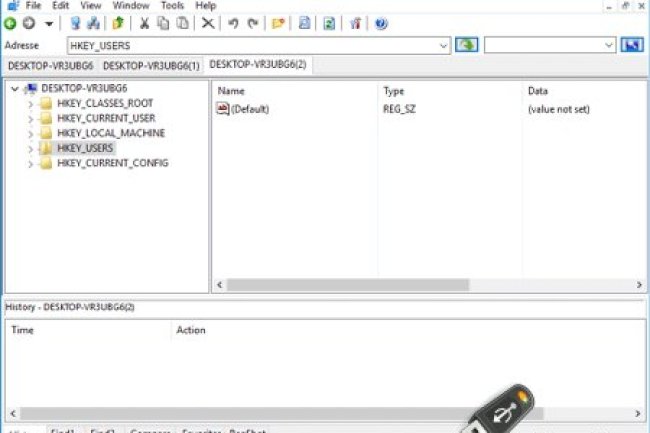Select the (Default) registry value
The height and width of the screenshot is (433, 650).
coord(249,109)
